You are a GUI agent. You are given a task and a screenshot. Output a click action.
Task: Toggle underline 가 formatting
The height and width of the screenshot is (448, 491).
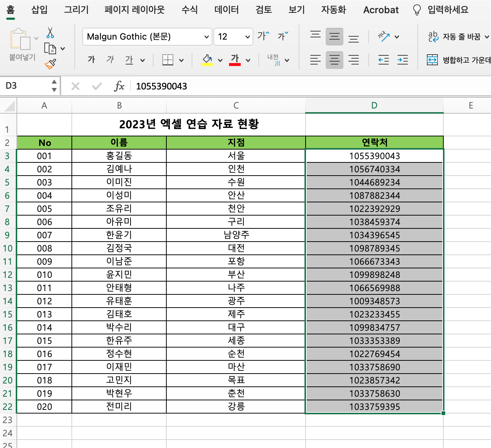click(129, 60)
